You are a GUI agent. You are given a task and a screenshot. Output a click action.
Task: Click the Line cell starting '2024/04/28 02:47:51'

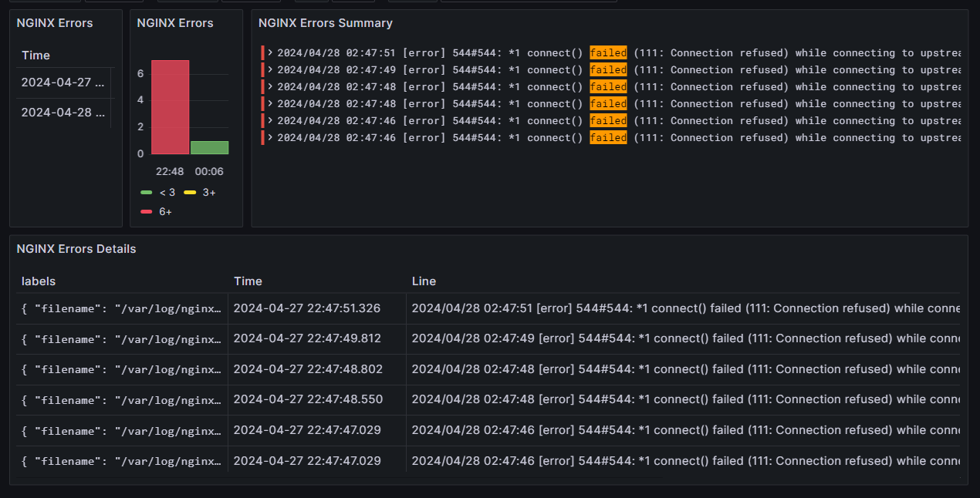(x=684, y=308)
